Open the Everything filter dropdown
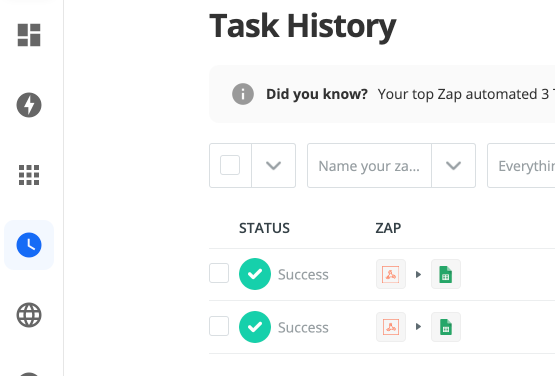The height and width of the screenshot is (376, 555). click(x=521, y=165)
